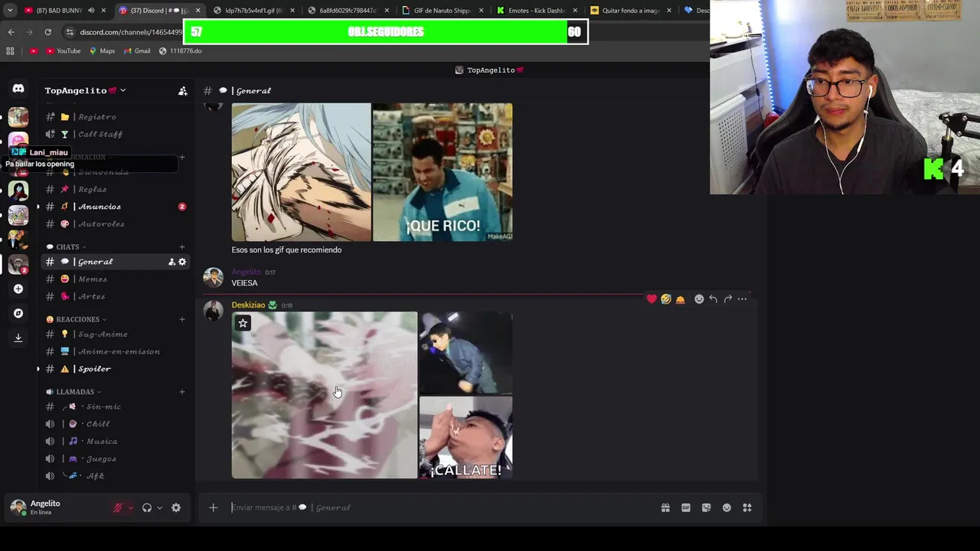Viewport: 980px width, 551px height.
Task: Add channel to CHATS category
Action: [x=182, y=247]
